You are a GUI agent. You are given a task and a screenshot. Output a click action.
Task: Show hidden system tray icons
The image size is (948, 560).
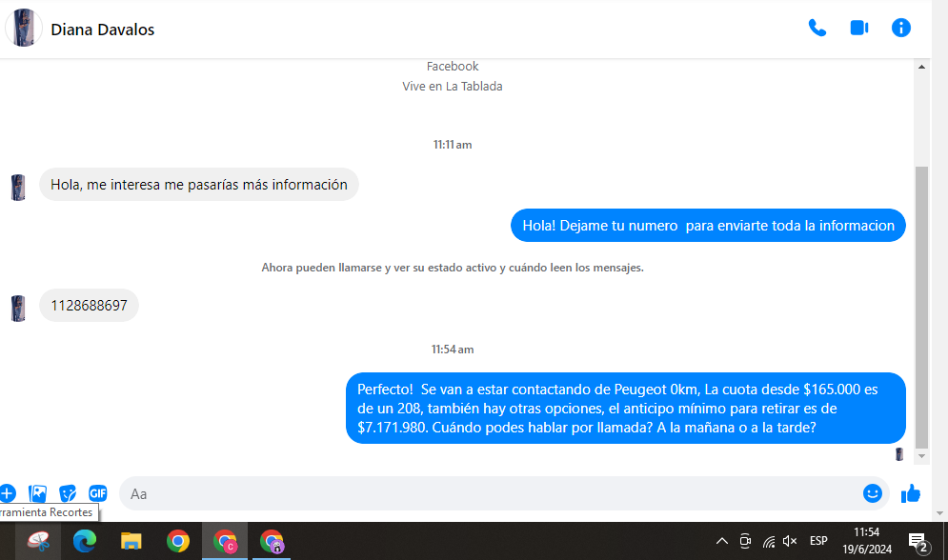coord(721,541)
